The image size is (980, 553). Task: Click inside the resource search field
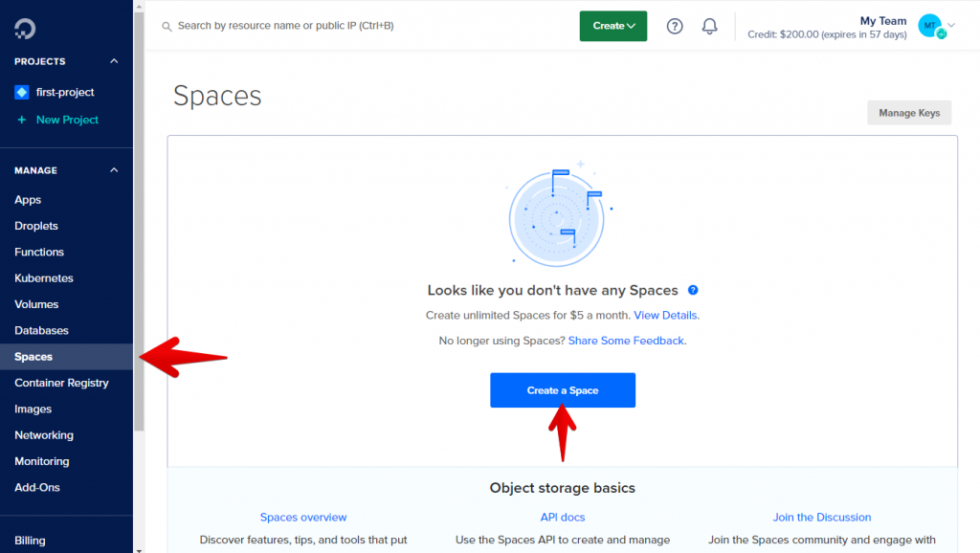tap(287, 25)
